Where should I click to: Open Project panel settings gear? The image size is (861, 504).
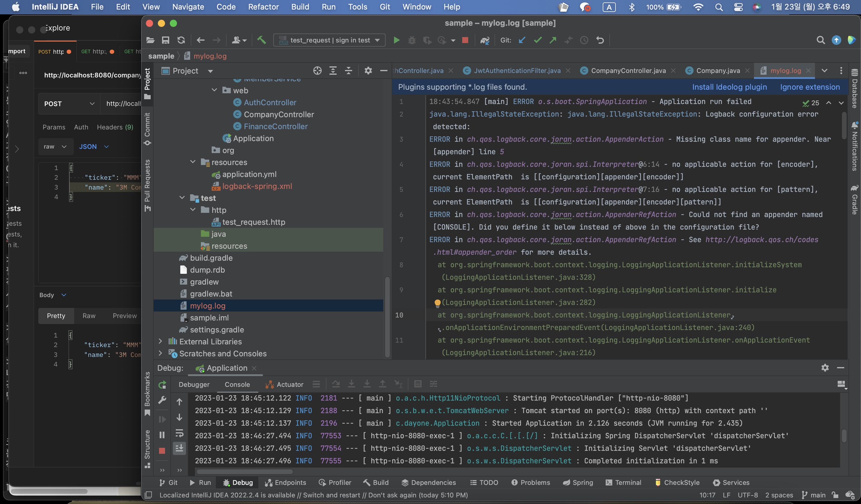tap(368, 71)
